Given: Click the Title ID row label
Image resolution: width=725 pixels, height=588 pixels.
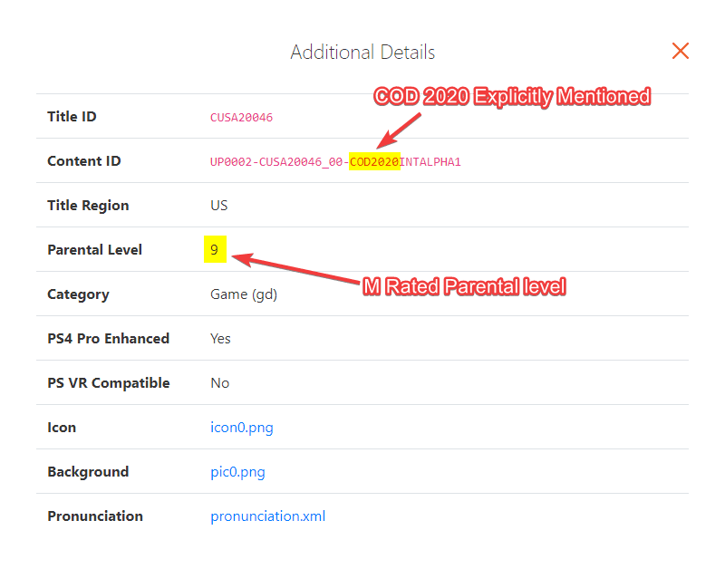Looking at the screenshot, I should pos(72,117).
